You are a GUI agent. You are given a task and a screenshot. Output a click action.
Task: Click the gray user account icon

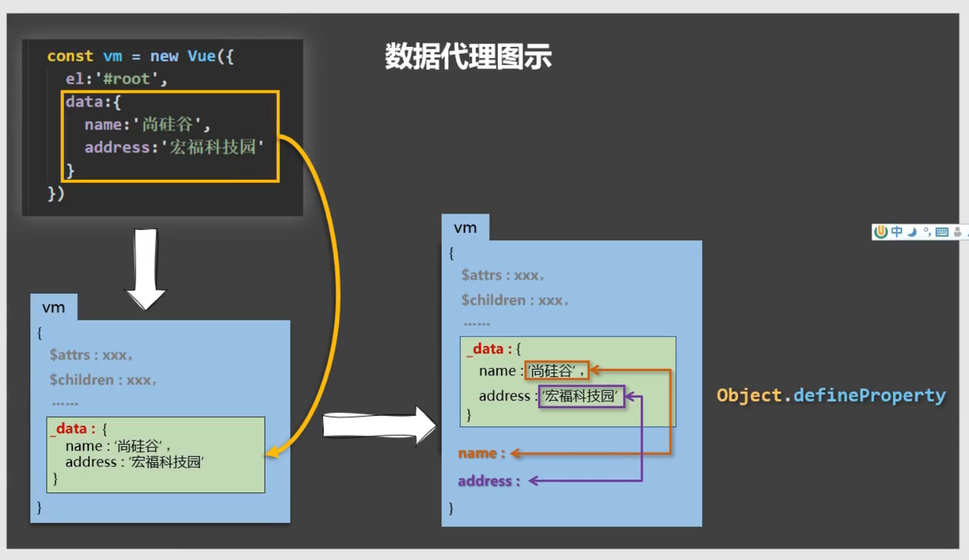click(x=958, y=232)
